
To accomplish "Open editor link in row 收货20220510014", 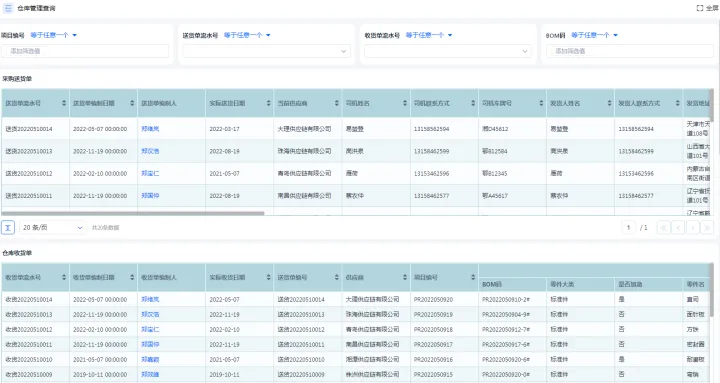I will 150,299.
